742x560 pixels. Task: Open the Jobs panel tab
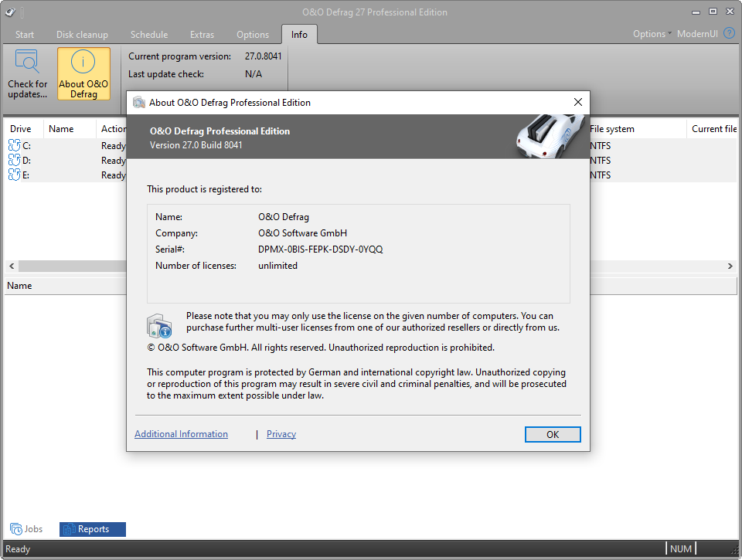pyautogui.click(x=26, y=529)
